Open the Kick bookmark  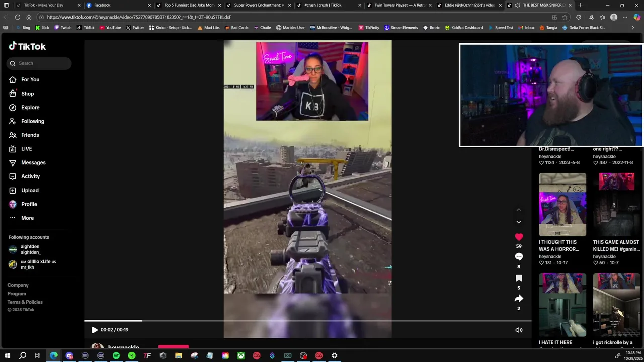(x=42, y=28)
